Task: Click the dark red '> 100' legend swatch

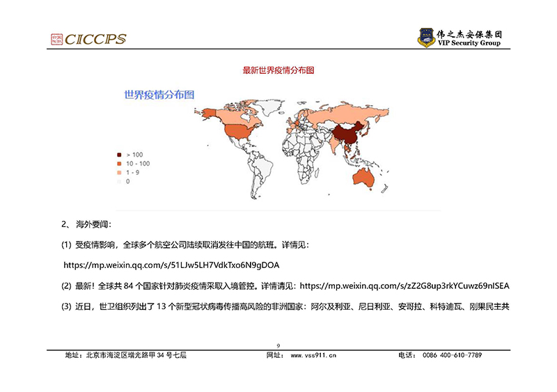Action: (x=119, y=155)
